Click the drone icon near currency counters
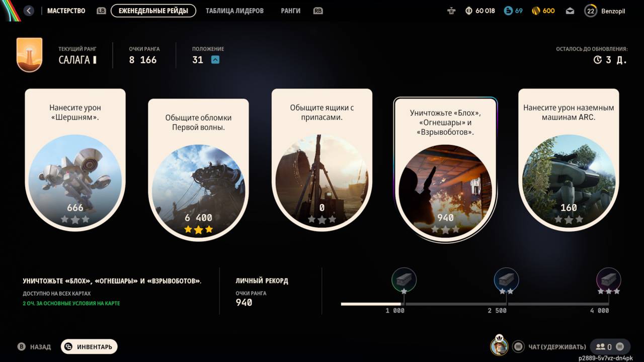Viewport: 644px width, 362px height. [x=451, y=11]
